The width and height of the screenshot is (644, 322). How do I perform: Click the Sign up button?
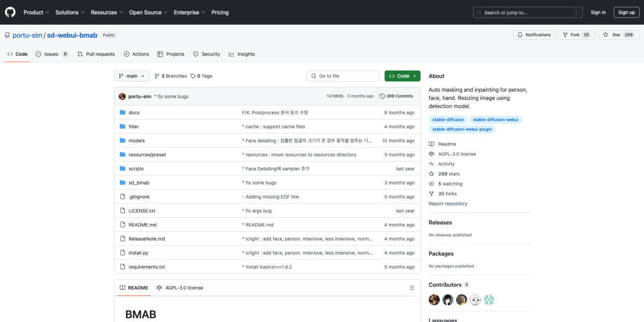coord(626,12)
